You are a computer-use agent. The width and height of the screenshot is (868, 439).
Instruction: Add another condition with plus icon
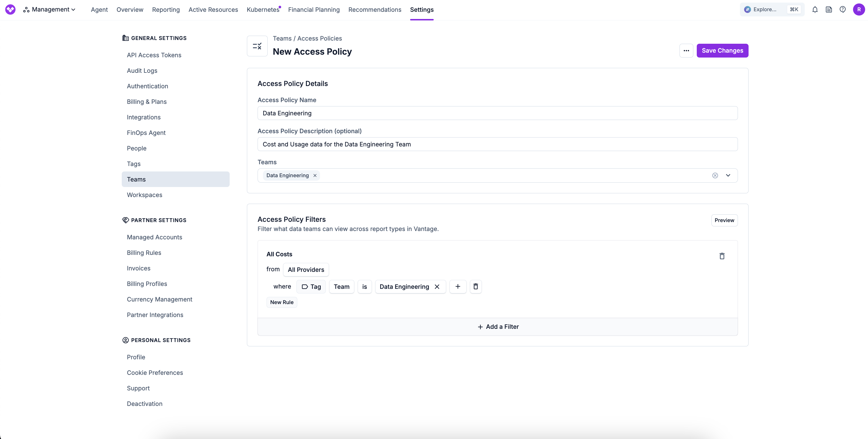(458, 287)
